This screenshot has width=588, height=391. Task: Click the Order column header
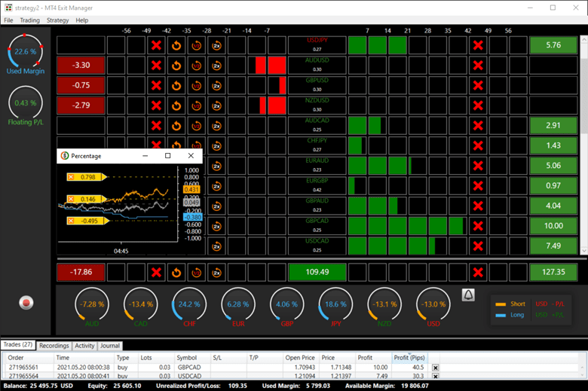click(x=29, y=358)
